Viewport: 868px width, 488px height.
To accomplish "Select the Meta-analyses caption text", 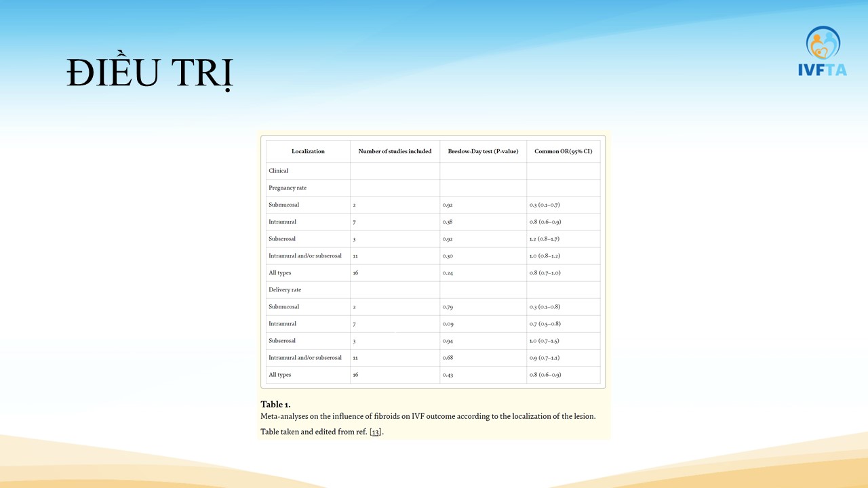I will click(428, 416).
